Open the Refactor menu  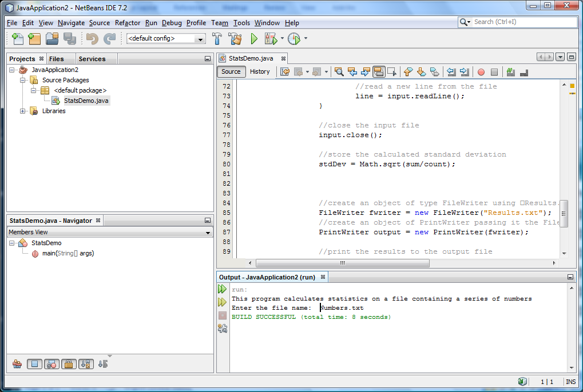(127, 23)
